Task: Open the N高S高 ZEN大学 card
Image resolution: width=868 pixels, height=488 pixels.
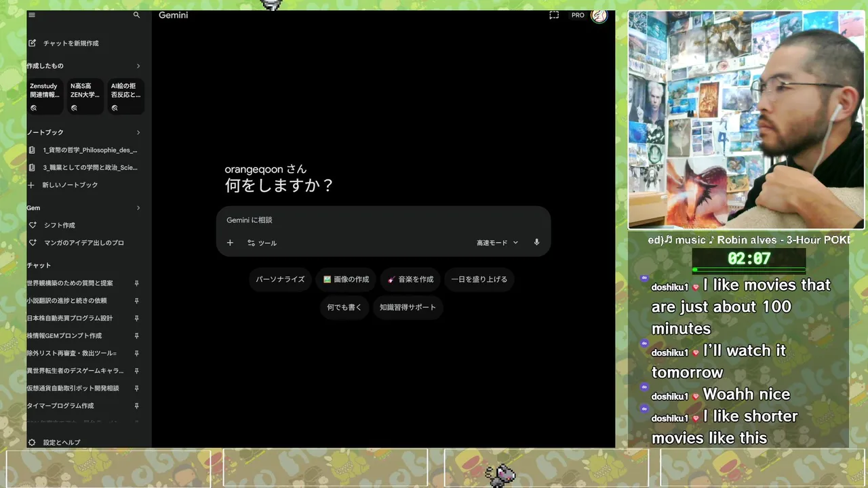Action: click(85, 96)
